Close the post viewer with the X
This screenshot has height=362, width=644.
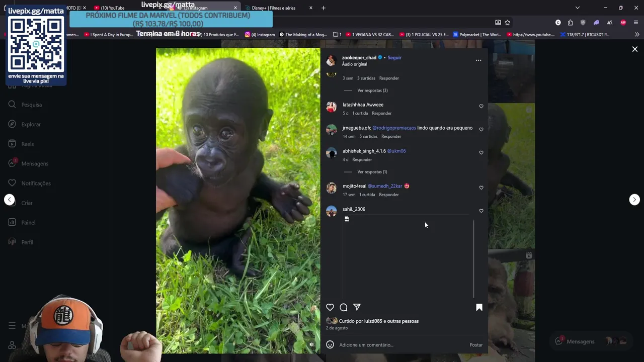click(635, 49)
